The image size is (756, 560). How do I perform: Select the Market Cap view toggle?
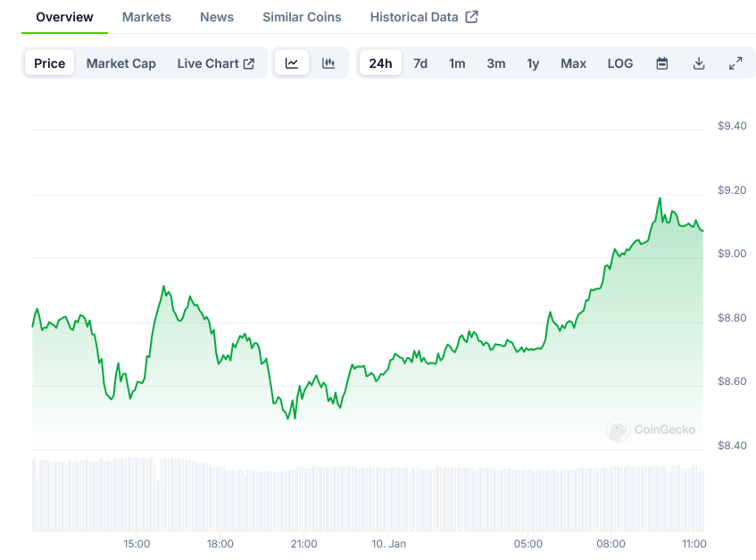coord(121,63)
